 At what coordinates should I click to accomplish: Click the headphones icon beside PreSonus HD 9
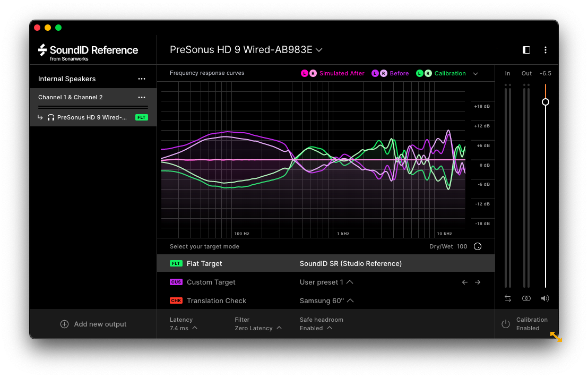click(51, 117)
